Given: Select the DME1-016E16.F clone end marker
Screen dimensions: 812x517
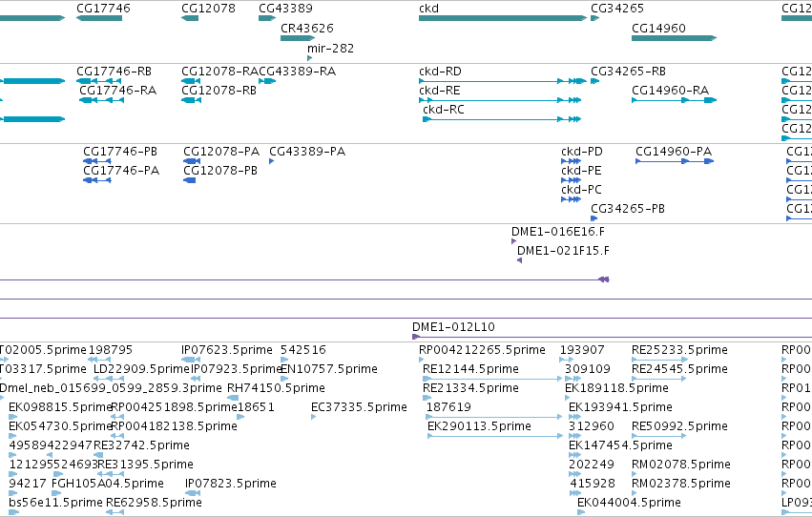Looking at the screenshot, I should [x=513, y=241].
